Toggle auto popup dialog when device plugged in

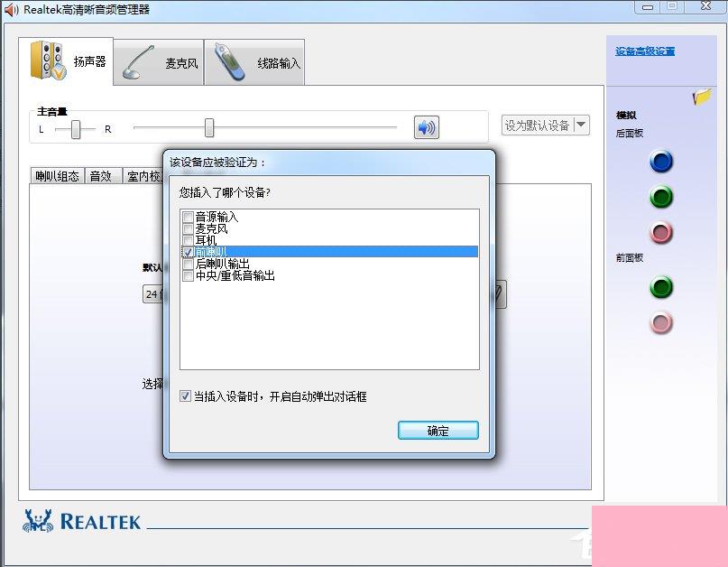tap(185, 396)
